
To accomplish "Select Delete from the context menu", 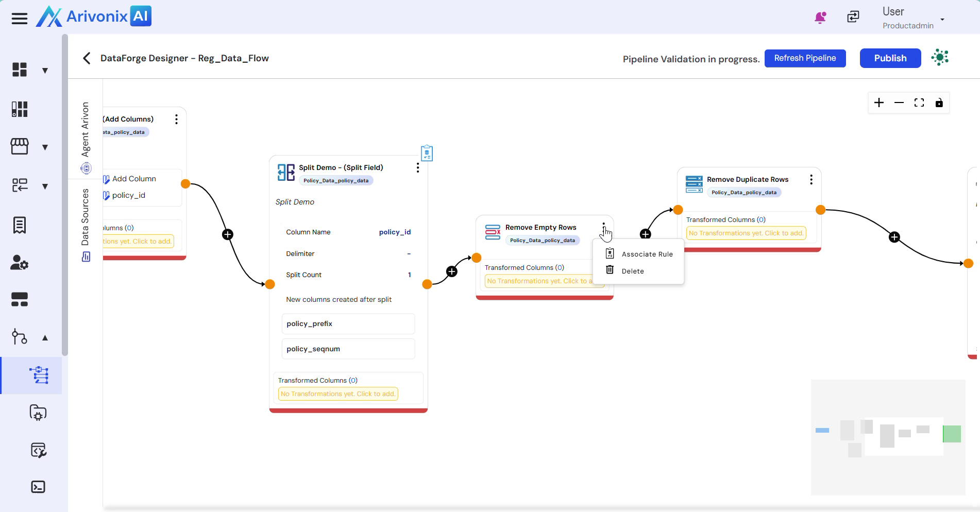I will (632, 271).
